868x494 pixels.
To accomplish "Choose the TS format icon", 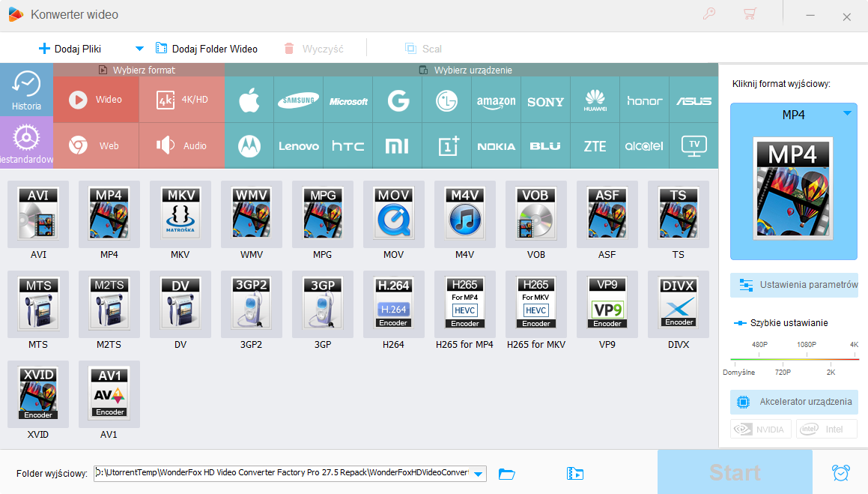I will (678, 214).
